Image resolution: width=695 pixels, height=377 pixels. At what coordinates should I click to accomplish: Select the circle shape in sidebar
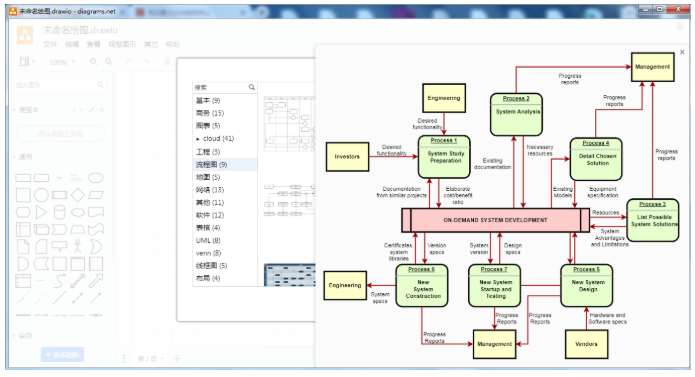pos(41,195)
